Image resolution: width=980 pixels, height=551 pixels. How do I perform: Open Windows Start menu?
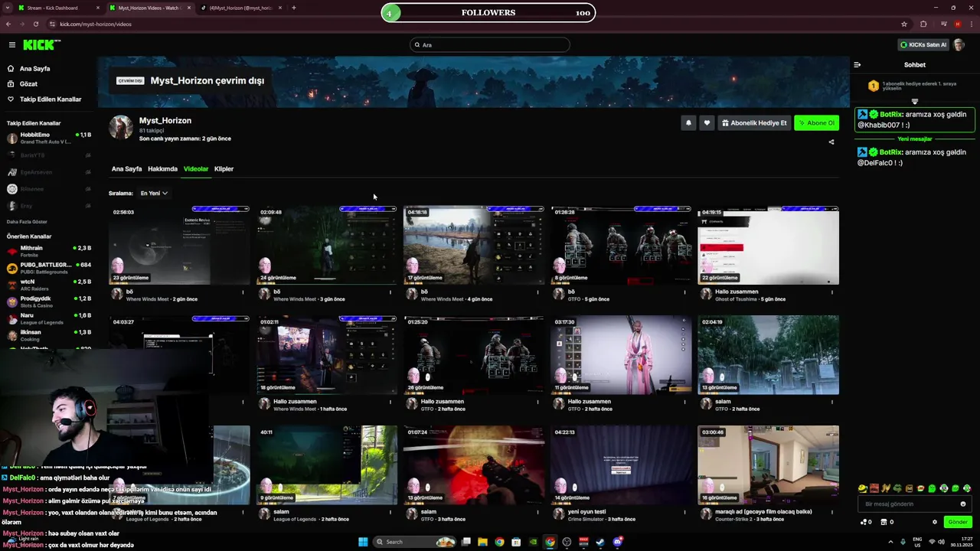click(x=363, y=542)
